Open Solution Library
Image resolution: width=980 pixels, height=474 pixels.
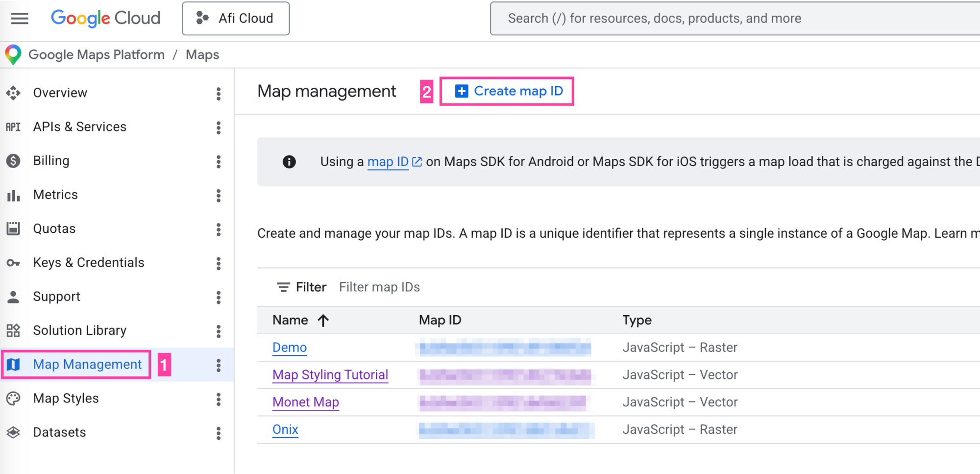click(x=80, y=330)
